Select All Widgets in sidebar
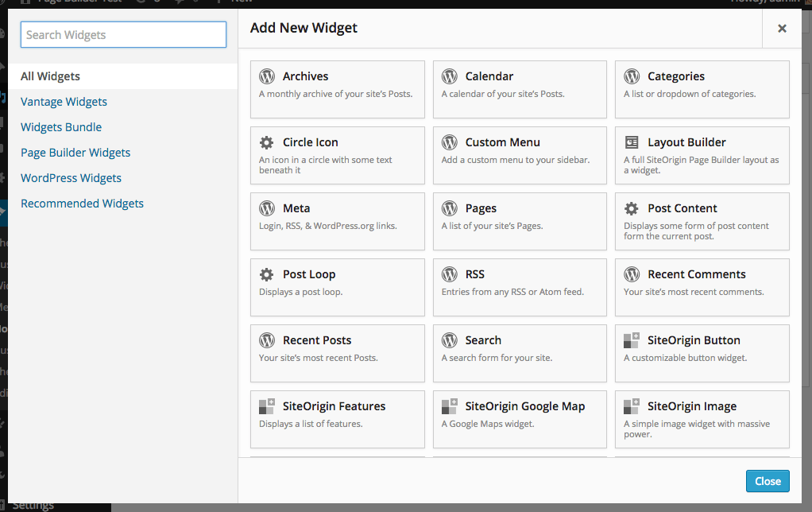Viewport: 812px width, 512px height. click(x=50, y=76)
